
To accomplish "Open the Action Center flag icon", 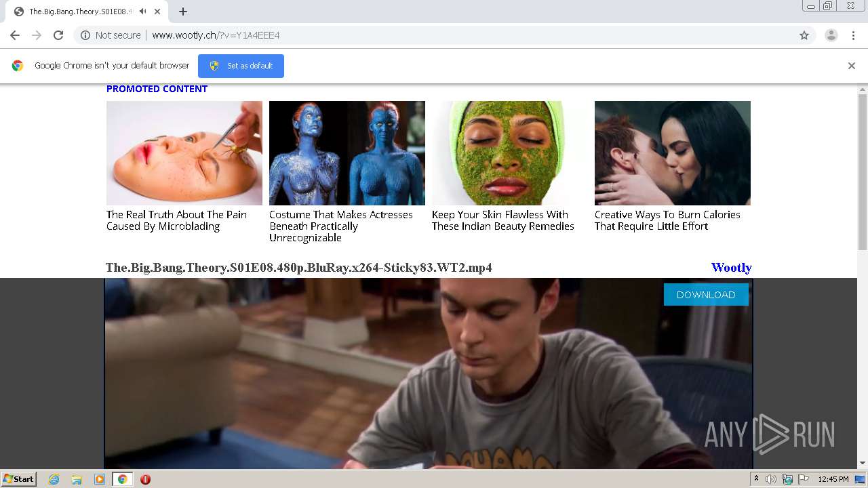I will (804, 479).
